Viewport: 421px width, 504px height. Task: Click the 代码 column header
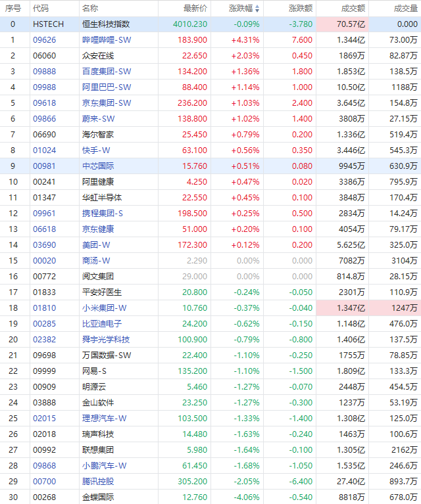click(41, 9)
